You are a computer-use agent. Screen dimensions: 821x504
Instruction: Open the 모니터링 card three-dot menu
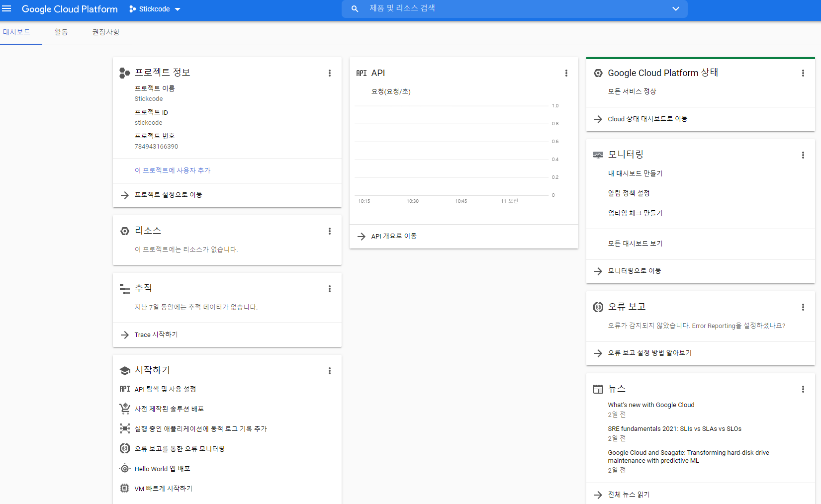click(803, 155)
